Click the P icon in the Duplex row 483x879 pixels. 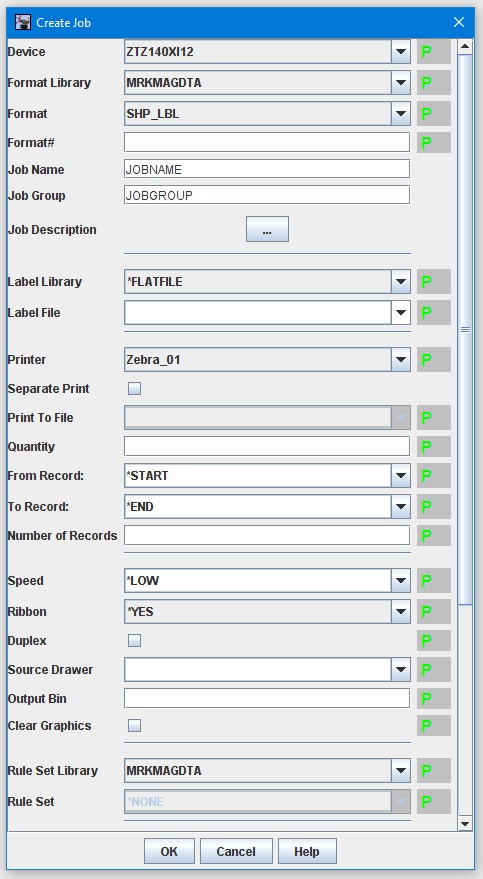click(434, 641)
